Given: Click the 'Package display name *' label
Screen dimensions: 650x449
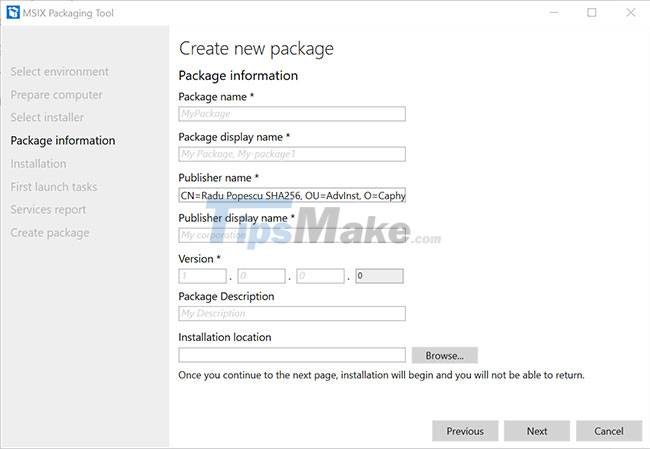Looking at the screenshot, I should pyautogui.click(x=234, y=137).
